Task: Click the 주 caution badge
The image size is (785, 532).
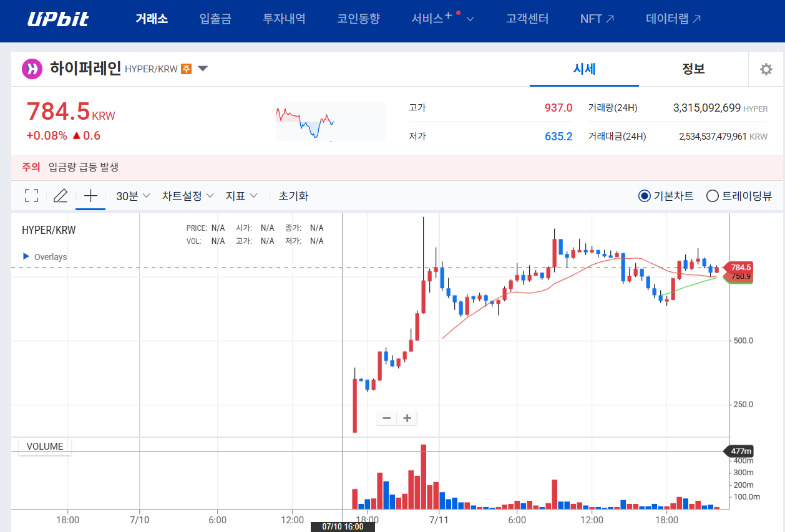Action: (x=185, y=69)
